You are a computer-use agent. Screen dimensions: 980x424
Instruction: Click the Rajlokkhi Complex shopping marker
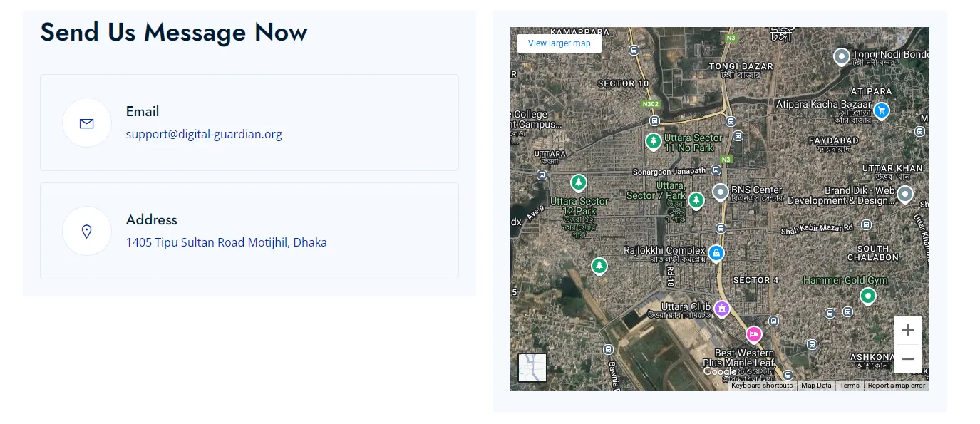[716, 253]
